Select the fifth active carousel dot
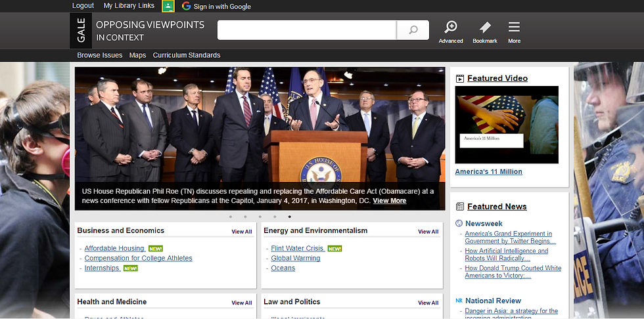Screen dimensions: 644x319 (290, 217)
